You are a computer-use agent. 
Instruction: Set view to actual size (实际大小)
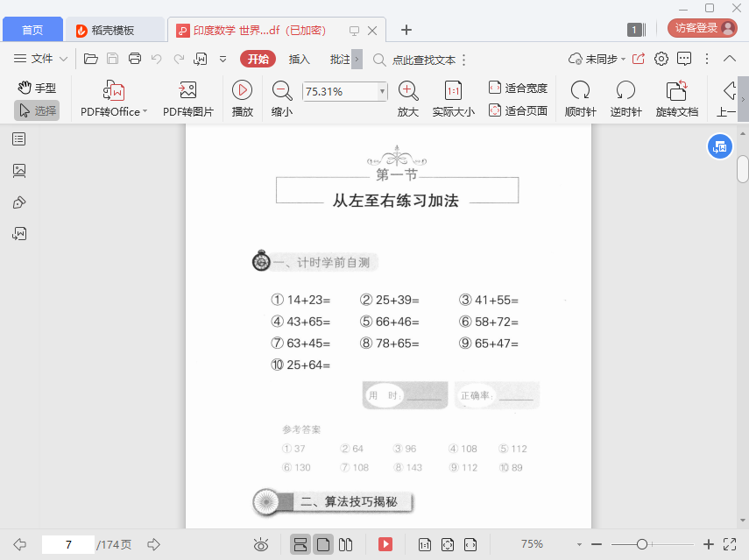tap(453, 99)
